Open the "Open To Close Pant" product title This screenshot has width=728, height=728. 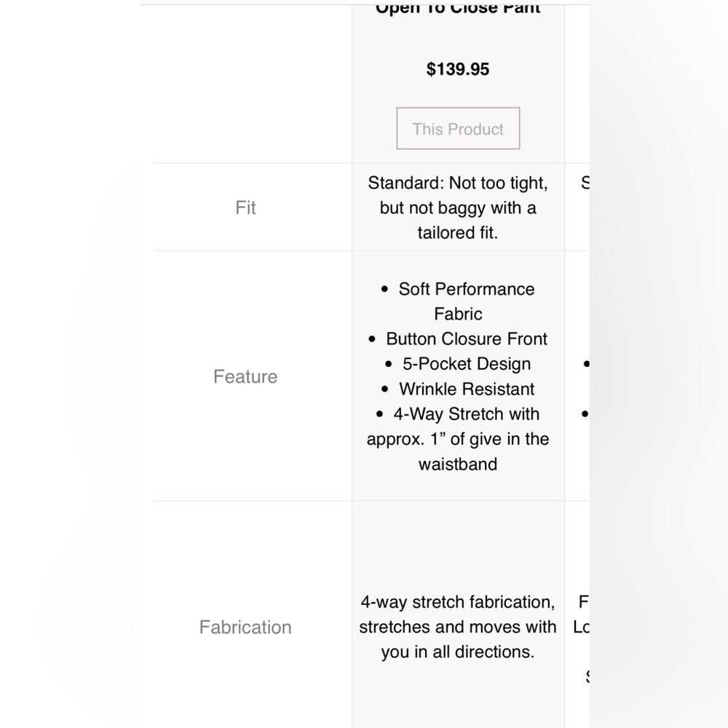tap(458, 9)
